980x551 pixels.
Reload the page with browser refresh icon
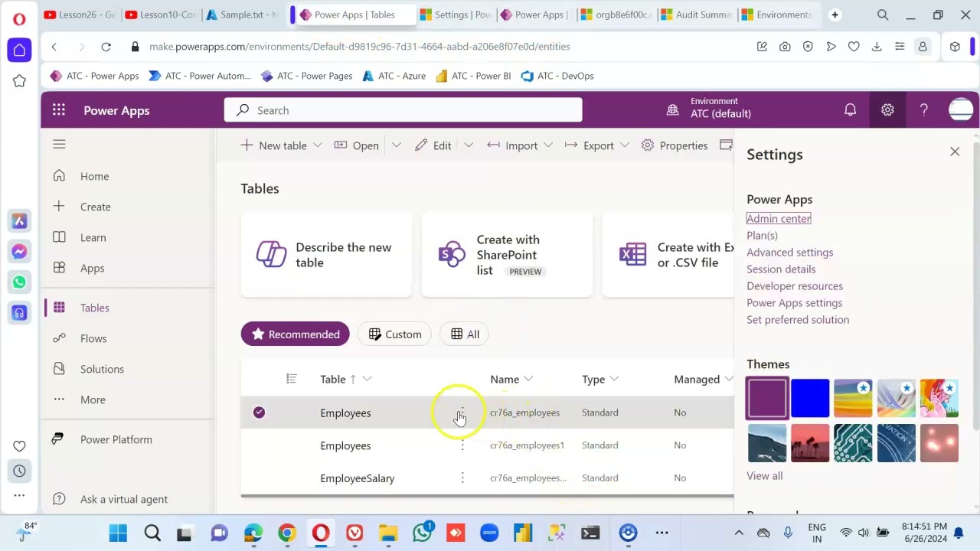[106, 47]
